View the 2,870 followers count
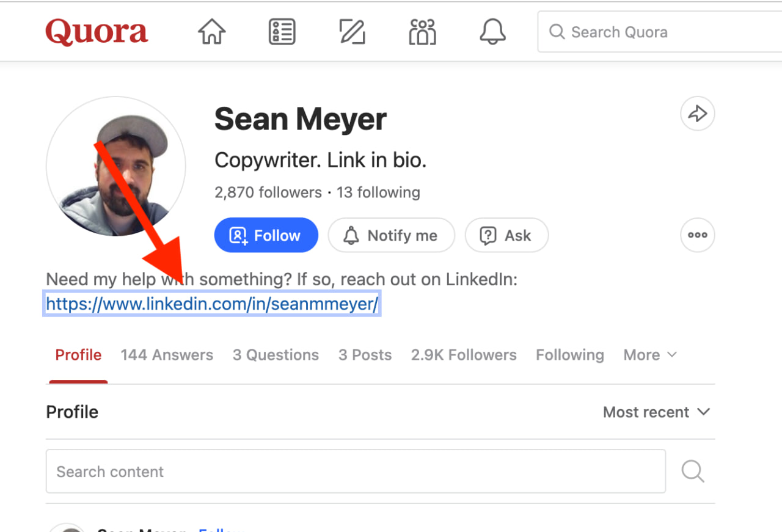This screenshot has height=532, width=782. point(268,192)
